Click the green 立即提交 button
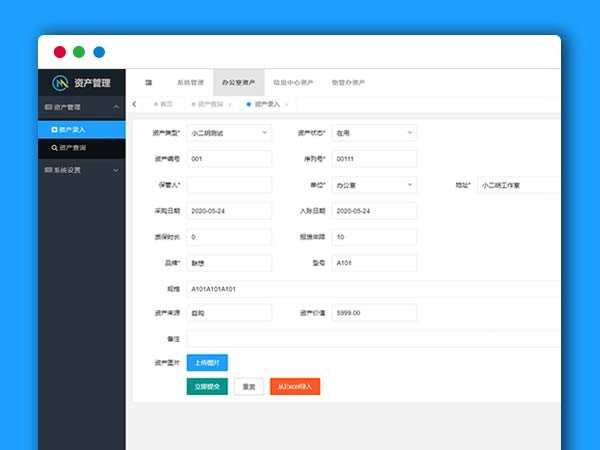Screen dimensions: 600x450 coord(207,386)
